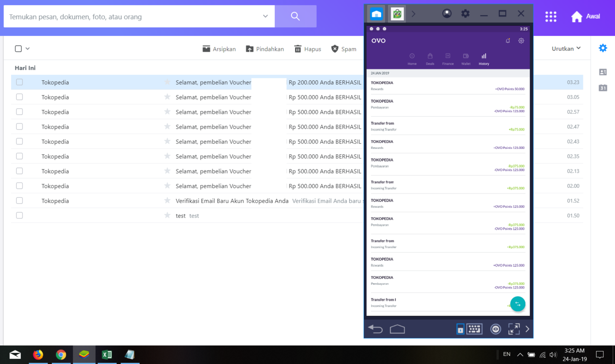
Task: Star the test email
Action: pyautogui.click(x=167, y=216)
